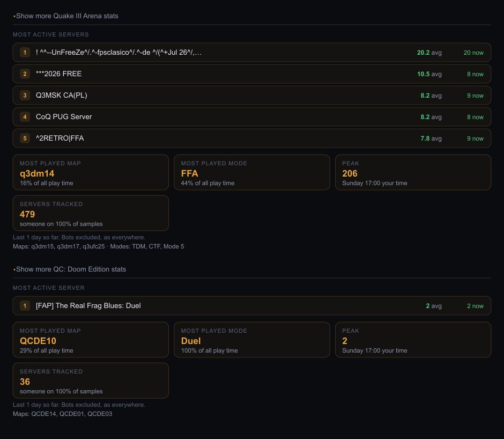Click the 10.5 avg value
The height and width of the screenshot is (439, 504).
coord(429,74)
